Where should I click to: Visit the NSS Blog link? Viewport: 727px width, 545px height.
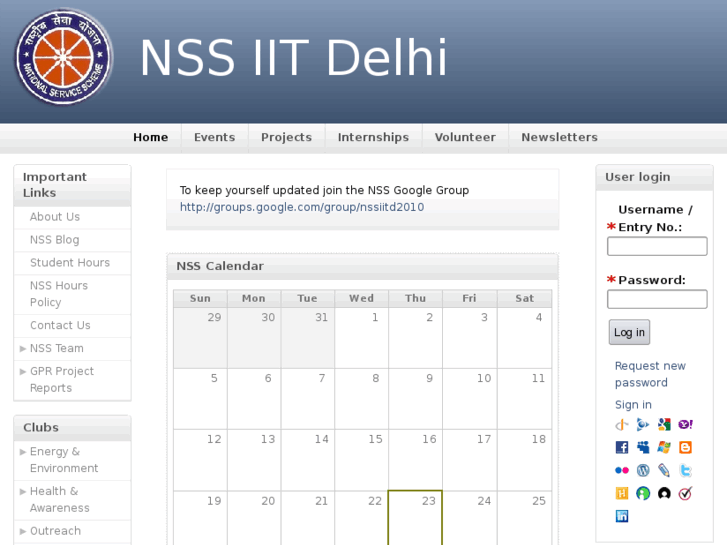pyautogui.click(x=55, y=240)
